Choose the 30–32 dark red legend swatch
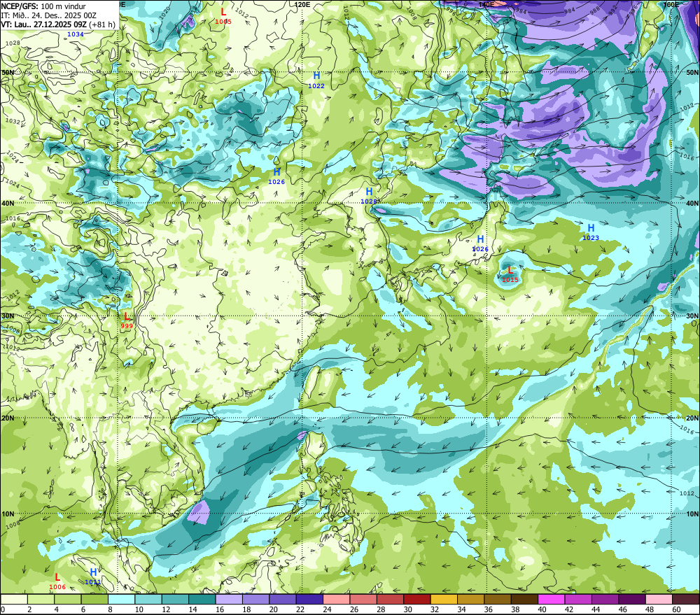This screenshot has width=700, height=615. click(417, 599)
